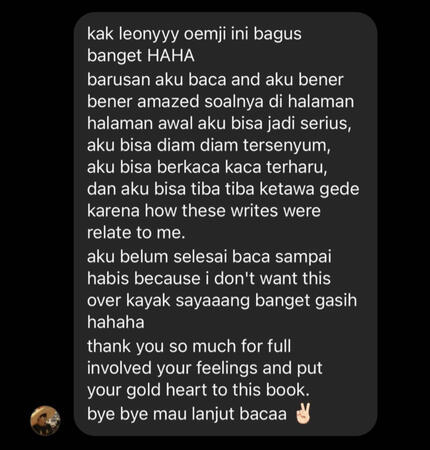This screenshot has height=450, width=430.
Task: Tap the victory hand emoji
Action: click(x=303, y=414)
